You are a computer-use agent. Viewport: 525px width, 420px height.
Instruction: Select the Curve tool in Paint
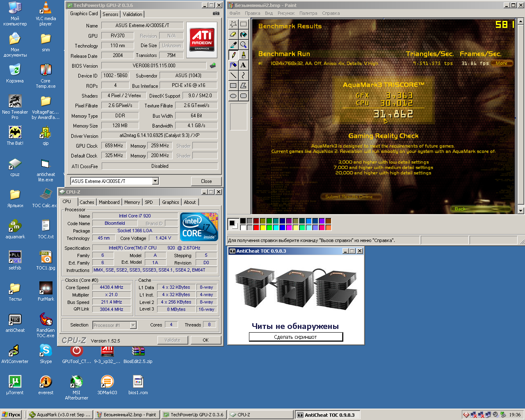[244, 75]
